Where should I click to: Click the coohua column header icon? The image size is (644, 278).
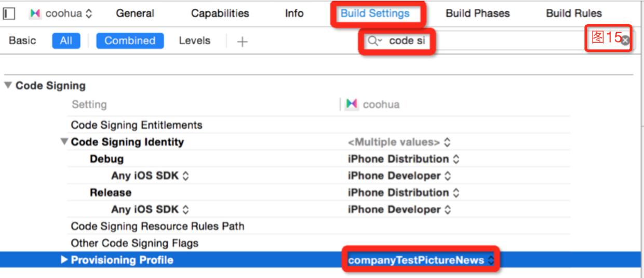point(352,104)
